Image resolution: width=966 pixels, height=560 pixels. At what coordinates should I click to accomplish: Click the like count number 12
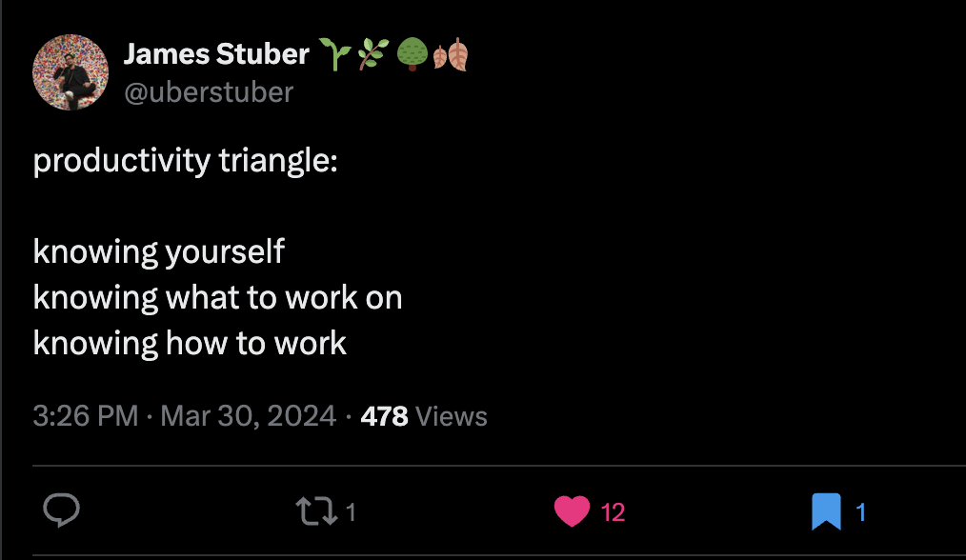614,512
